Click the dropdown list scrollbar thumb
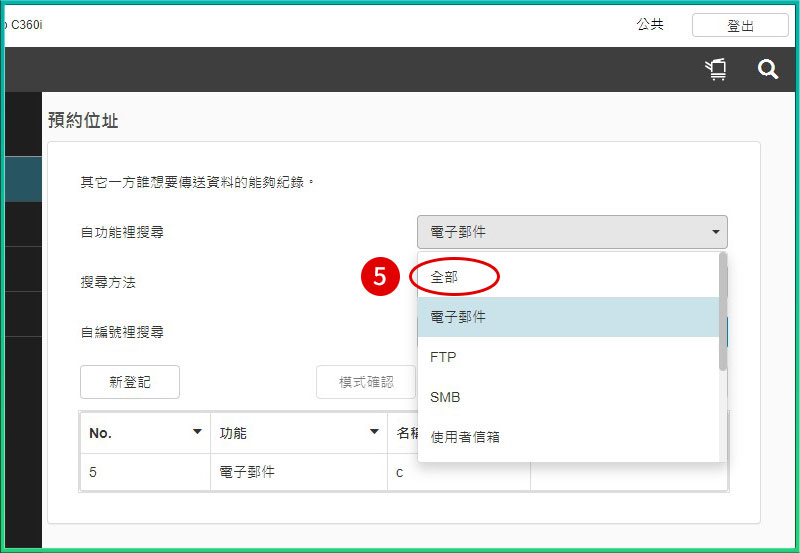Viewport: 800px width, 553px height. click(722, 312)
